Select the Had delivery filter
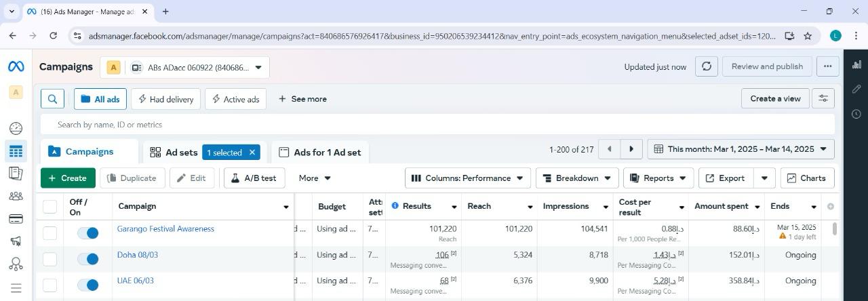The height and width of the screenshot is (301, 868). [165, 99]
